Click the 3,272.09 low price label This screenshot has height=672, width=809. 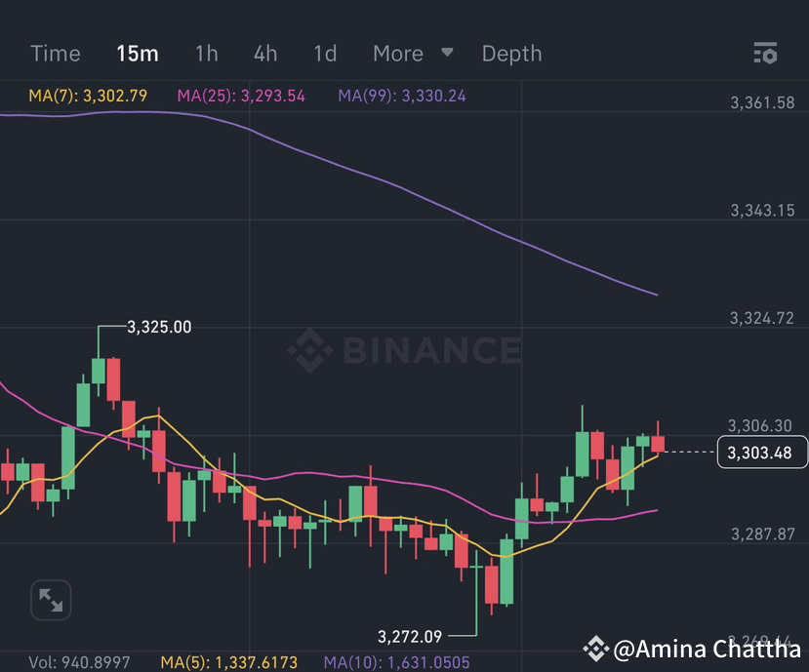tap(411, 635)
